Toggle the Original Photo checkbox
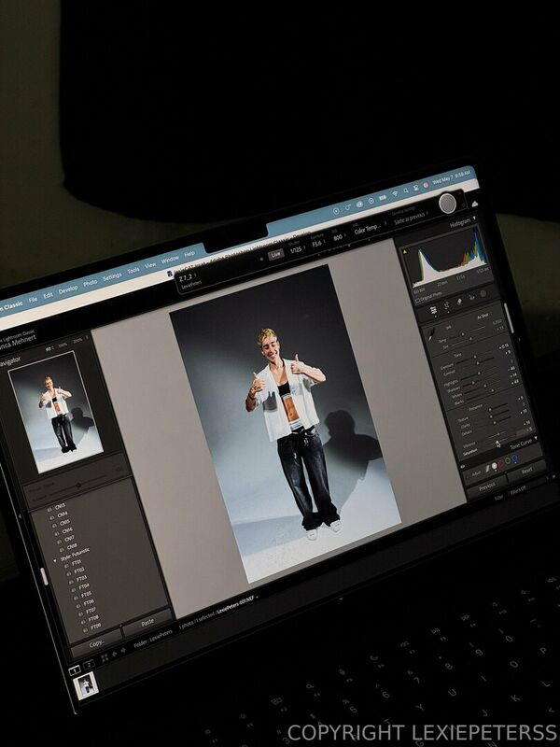560x747 pixels. [416, 300]
